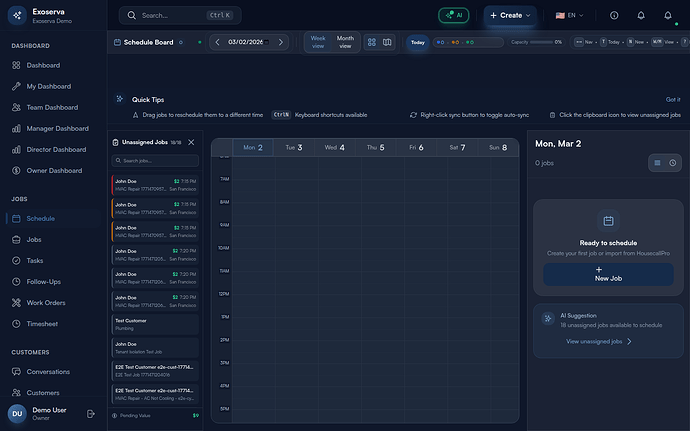
Task: Select the Tue 3 column header
Action: tap(294, 147)
